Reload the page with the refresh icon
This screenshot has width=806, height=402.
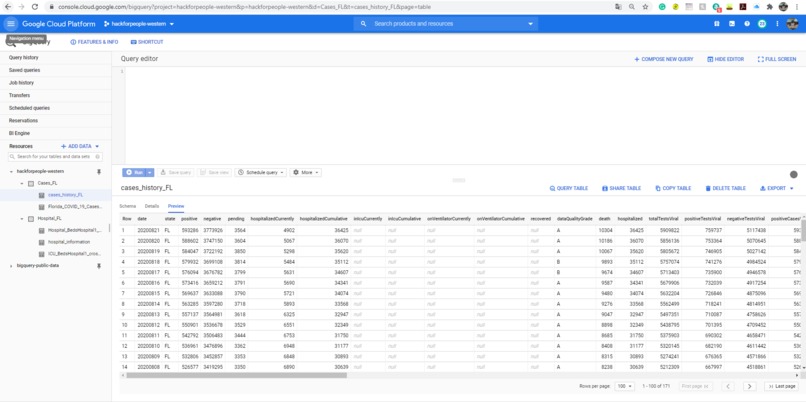(35, 7)
